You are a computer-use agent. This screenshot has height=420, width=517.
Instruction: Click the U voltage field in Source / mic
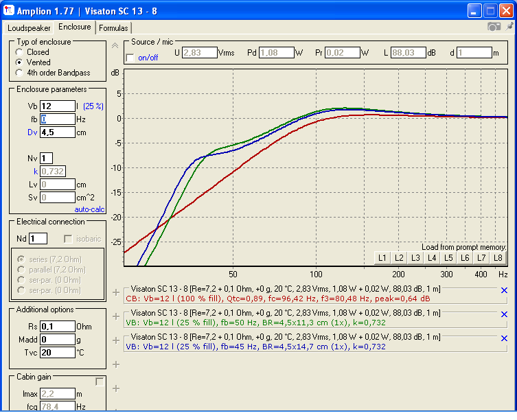pos(200,52)
